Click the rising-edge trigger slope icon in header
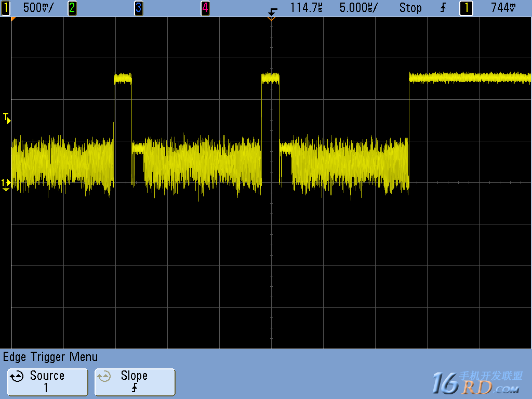The width and height of the screenshot is (532, 399). coord(443,8)
